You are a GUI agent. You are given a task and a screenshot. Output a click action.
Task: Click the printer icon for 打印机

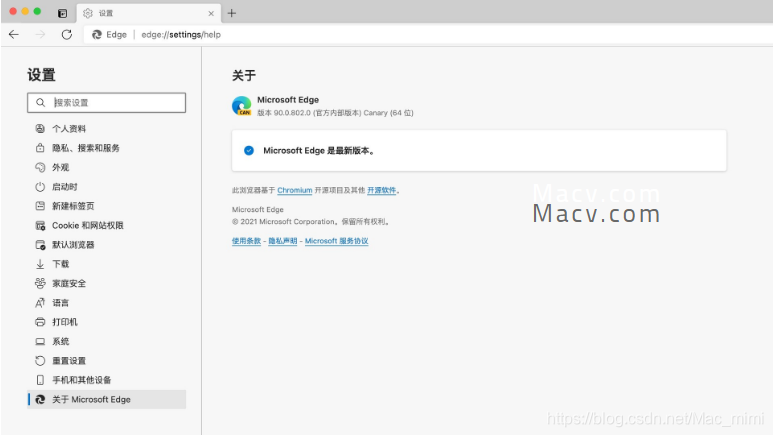coord(40,322)
